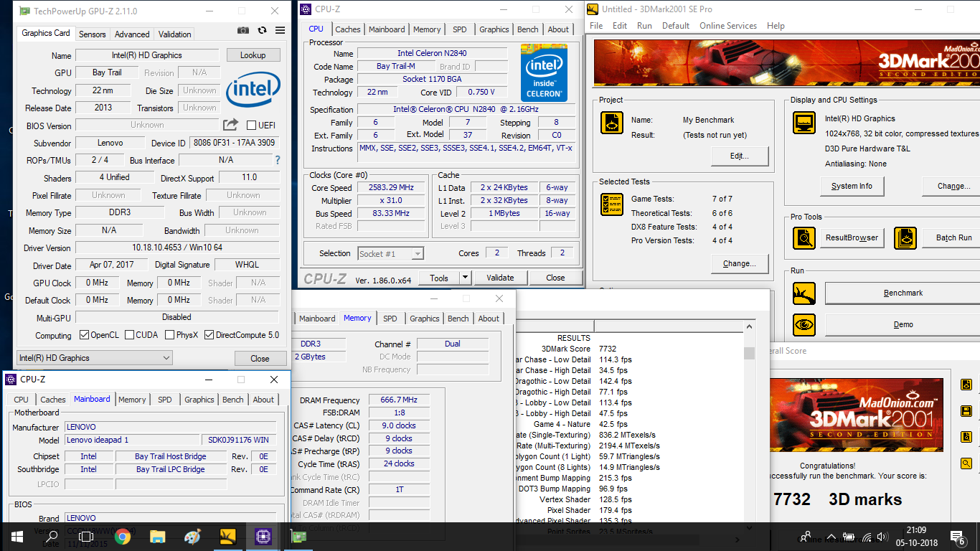The image size is (980, 551).
Task: Click the floppy disk save icon in Overall Score
Action: pyautogui.click(x=966, y=411)
